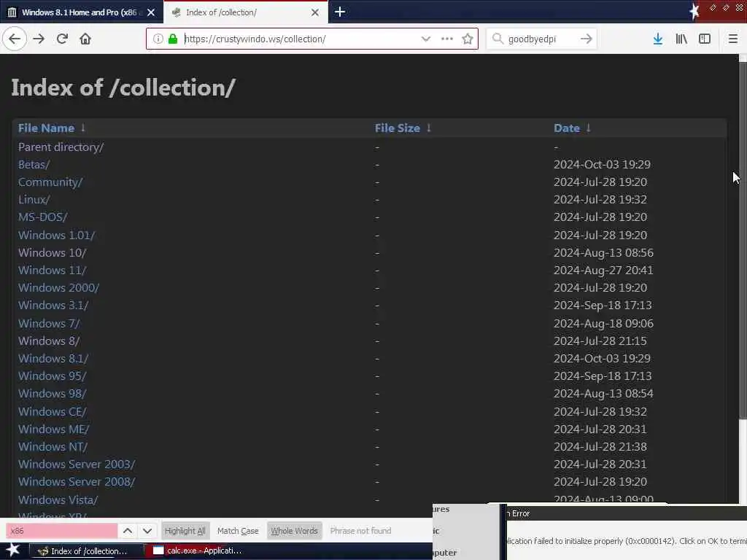Toggle Whole Words in find bar

click(x=295, y=531)
